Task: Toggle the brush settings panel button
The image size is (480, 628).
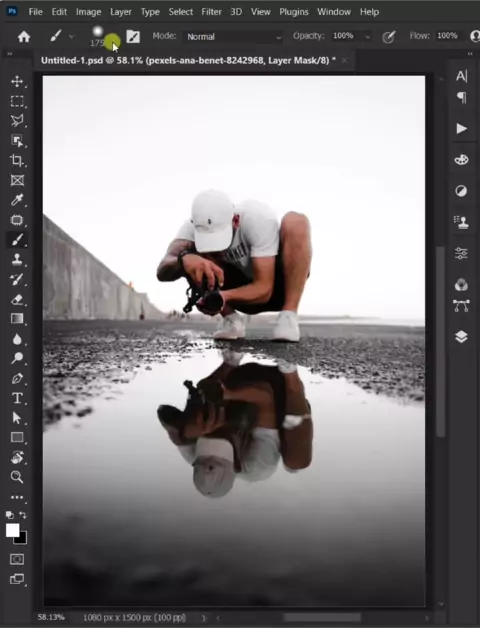Action: click(133, 37)
